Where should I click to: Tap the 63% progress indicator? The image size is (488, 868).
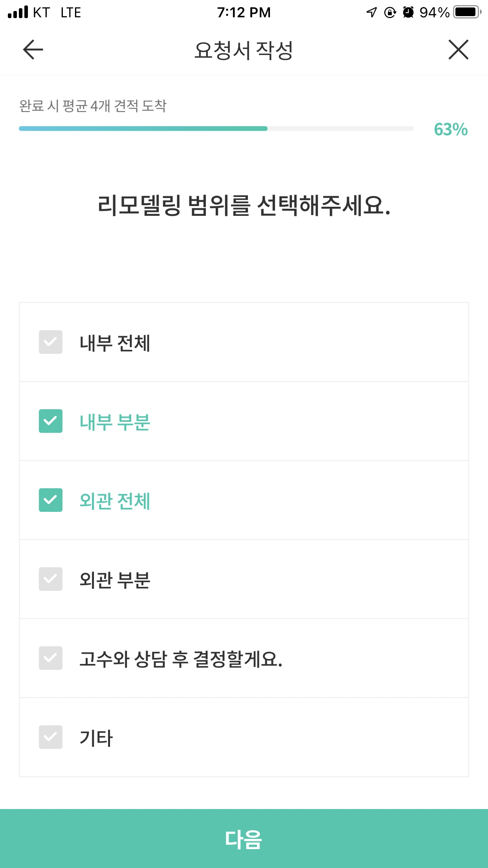[x=451, y=129]
